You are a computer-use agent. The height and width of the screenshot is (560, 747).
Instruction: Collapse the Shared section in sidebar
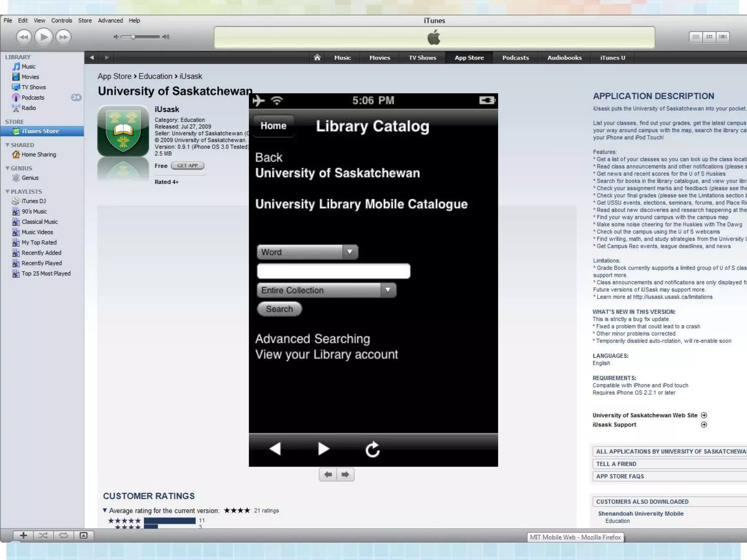pyautogui.click(x=7, y=145)
